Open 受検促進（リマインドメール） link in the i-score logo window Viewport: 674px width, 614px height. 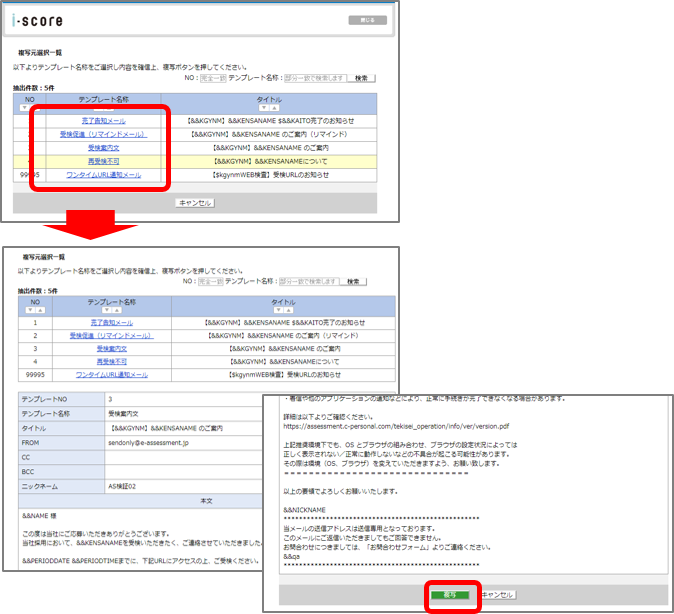tap(104, 135)
